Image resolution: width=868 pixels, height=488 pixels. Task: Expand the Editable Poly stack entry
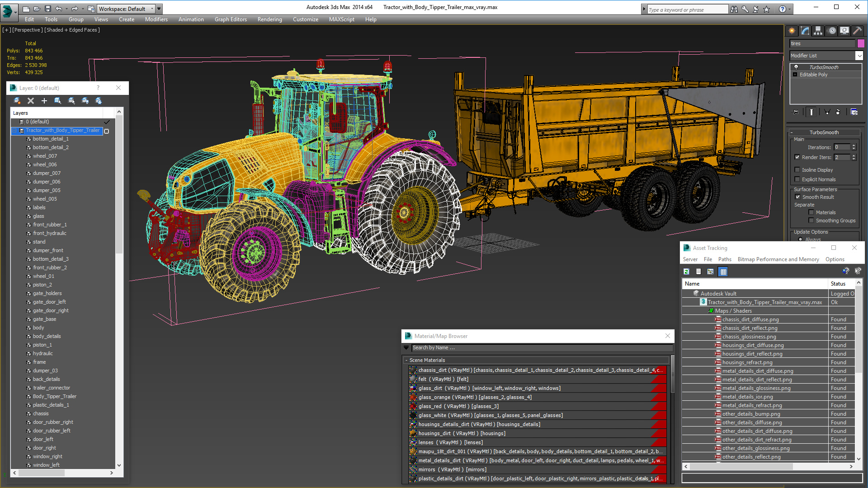(795, 75)
